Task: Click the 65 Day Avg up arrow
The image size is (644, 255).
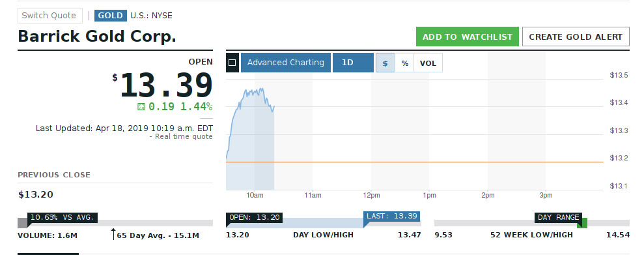Action: click(x=113, y=234)
